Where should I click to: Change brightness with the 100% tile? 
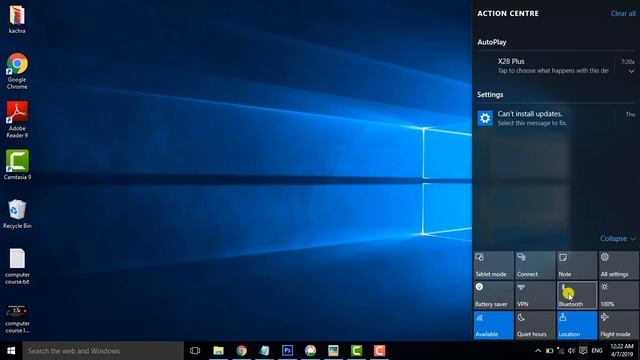pos(618,295)
